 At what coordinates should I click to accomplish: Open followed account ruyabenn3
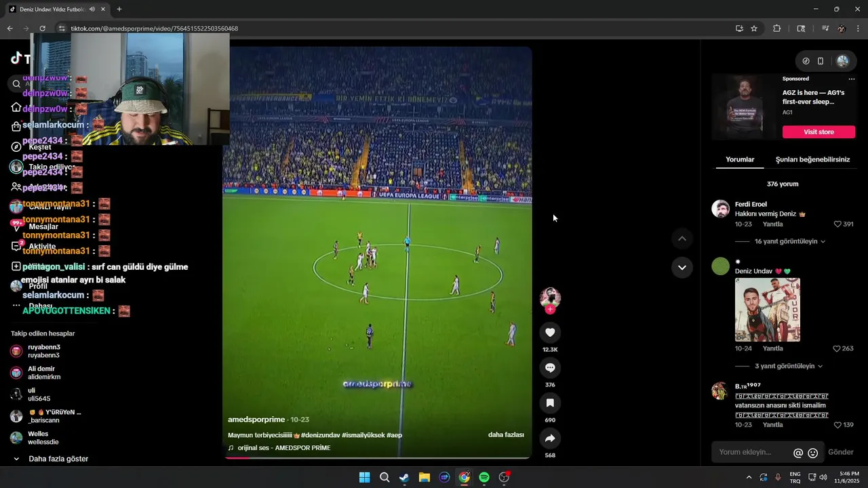tap(43, 351)
